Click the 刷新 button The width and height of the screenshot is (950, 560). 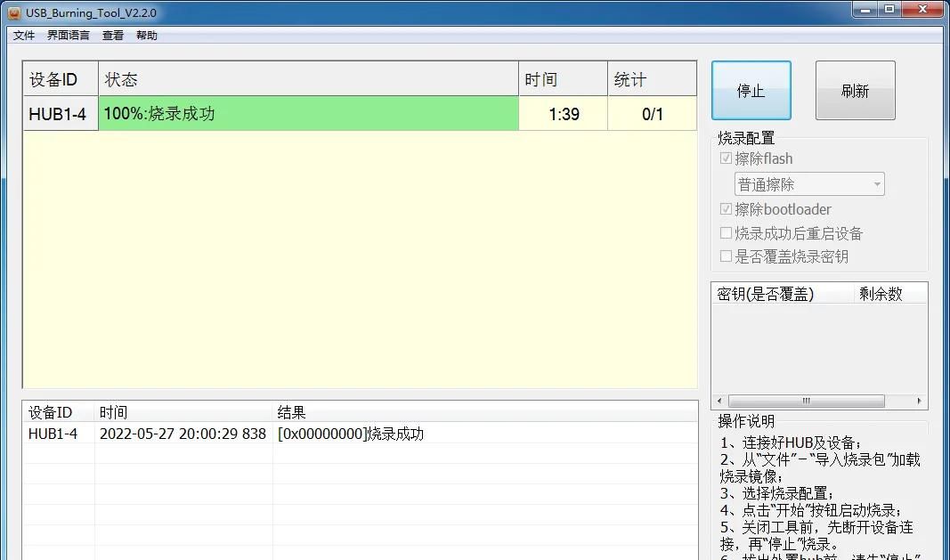tap(855, 90)
